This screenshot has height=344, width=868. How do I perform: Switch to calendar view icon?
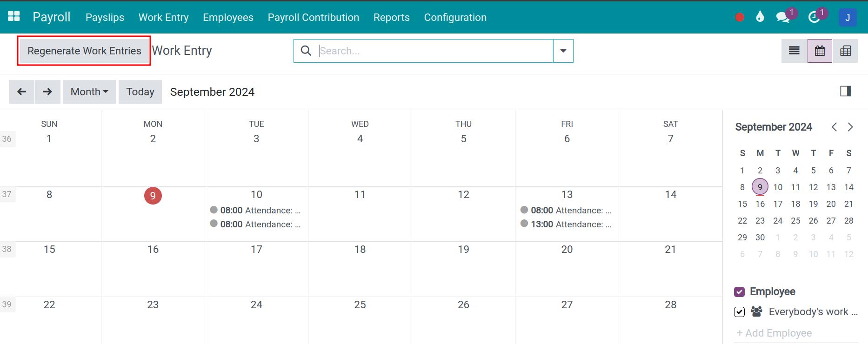(x=820, y=51)
